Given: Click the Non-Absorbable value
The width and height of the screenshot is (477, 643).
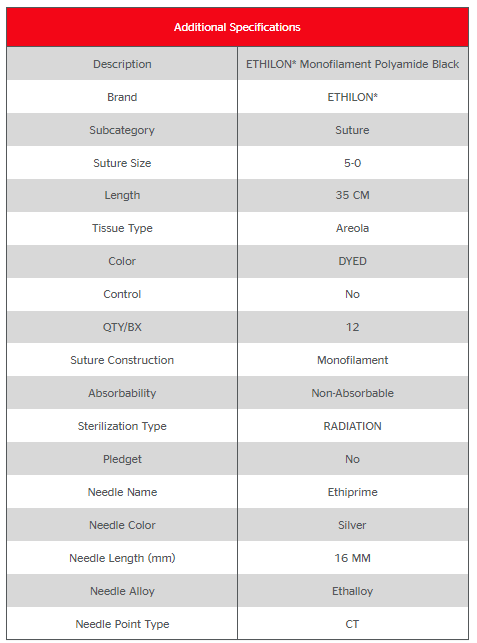Looking at the screenshot, I should 352,393.
